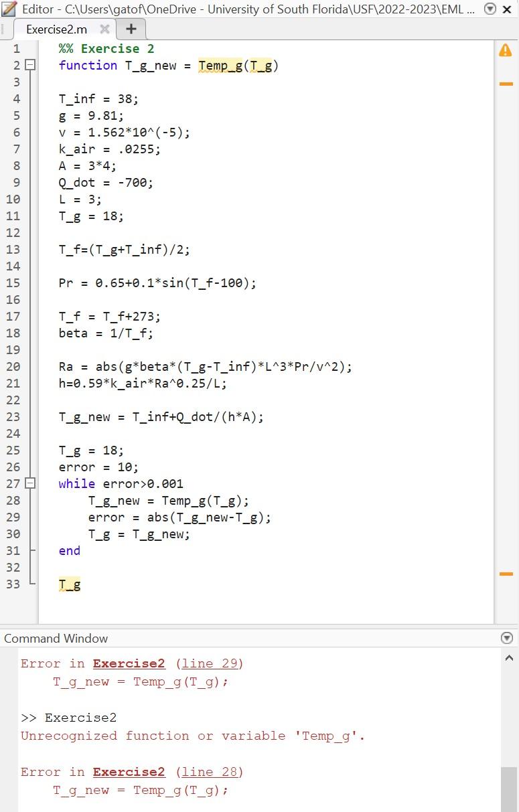Screen dimensions: 519x812
Task: Click the Ra = abs(...) code line
Action: click(x=206, y=367)
